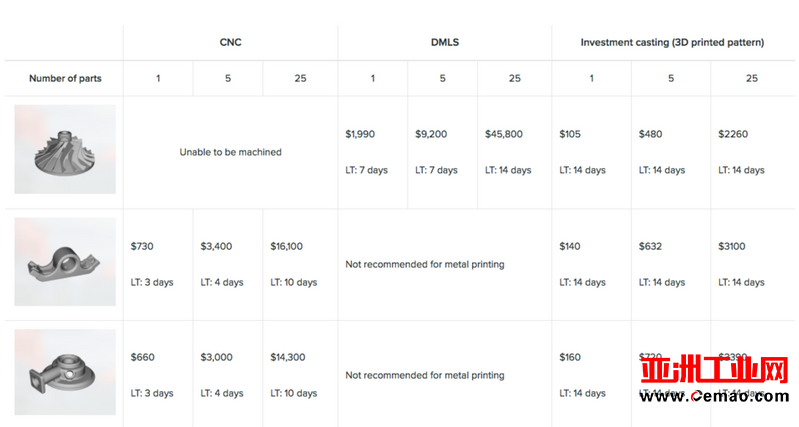Click the $16,100 CNC price
Image resolution: width=799 pixels, height=427 pixels.
286,246
